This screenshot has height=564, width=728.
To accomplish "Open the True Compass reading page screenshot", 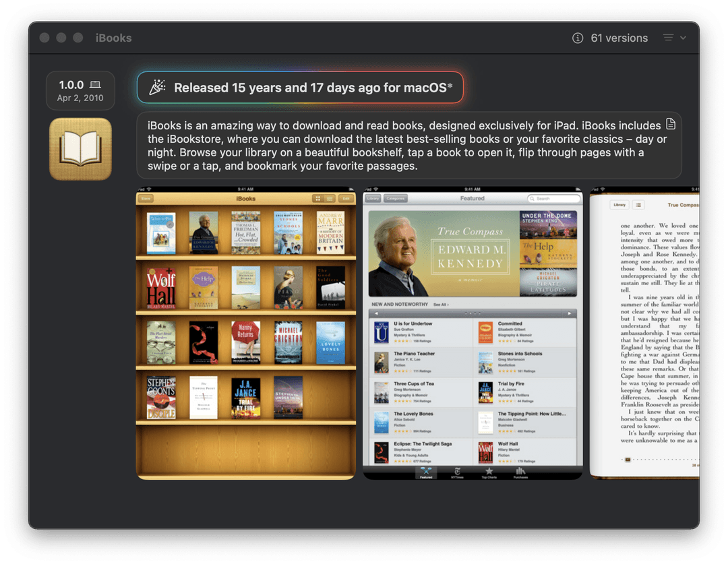I will [644, 333].
